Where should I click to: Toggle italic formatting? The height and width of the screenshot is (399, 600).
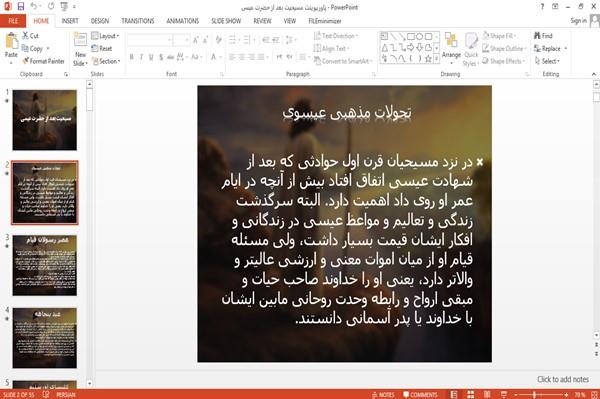tap(141, 57)
